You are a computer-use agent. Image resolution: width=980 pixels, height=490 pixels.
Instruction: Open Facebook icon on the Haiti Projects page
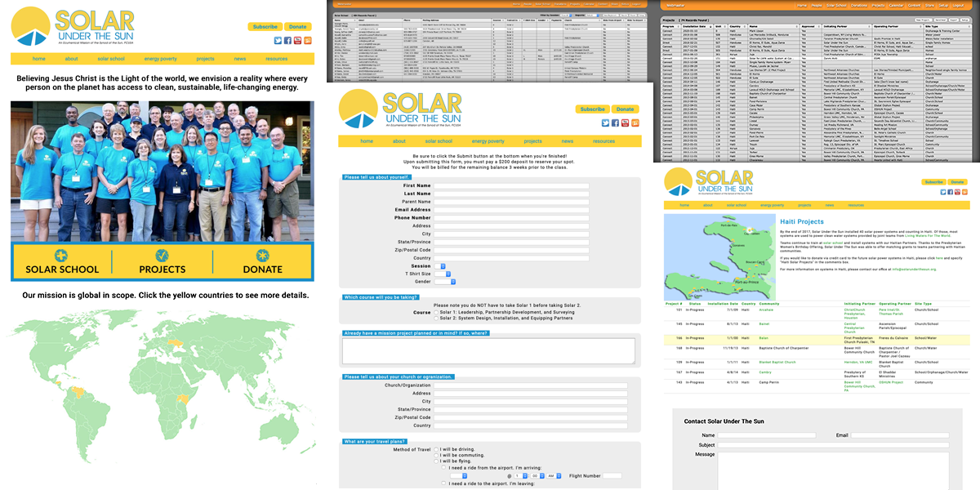951,192
